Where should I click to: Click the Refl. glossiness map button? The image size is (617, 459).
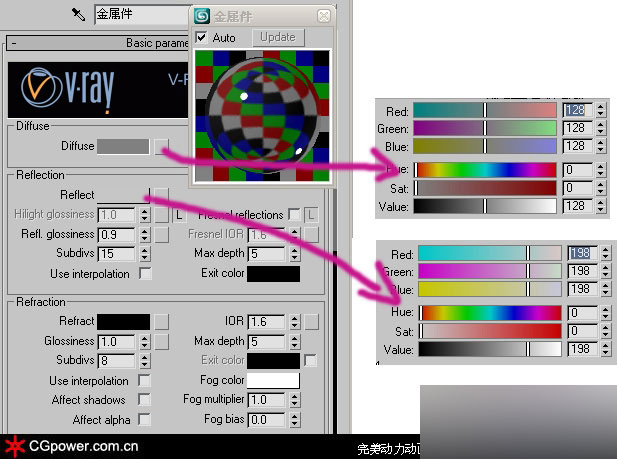click(161, 235)
